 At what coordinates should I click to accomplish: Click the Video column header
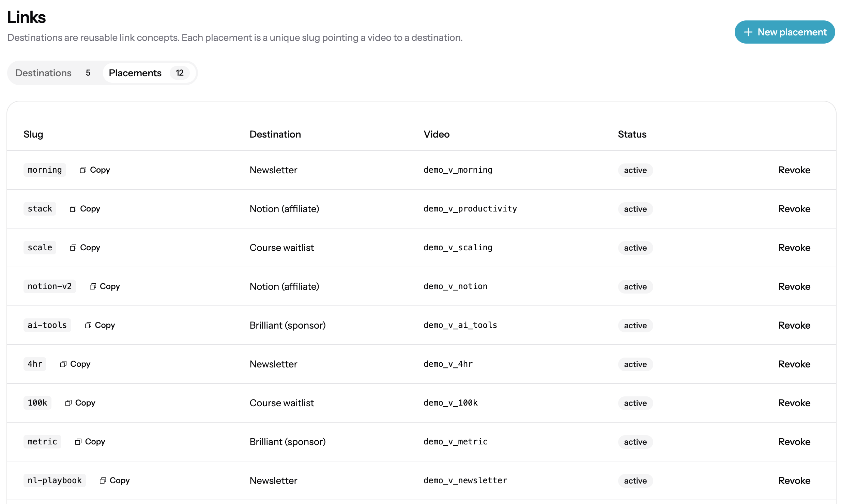436,134
